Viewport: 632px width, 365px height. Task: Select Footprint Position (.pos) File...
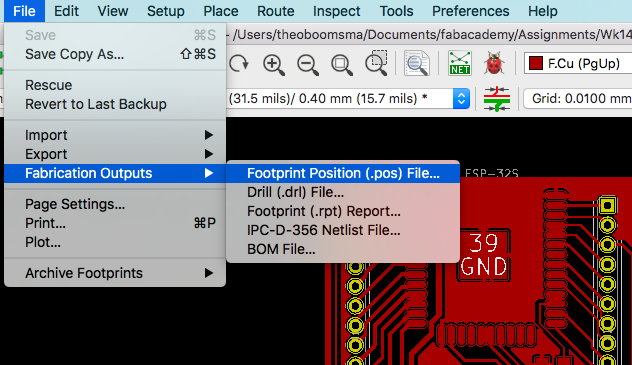point(343,173)
